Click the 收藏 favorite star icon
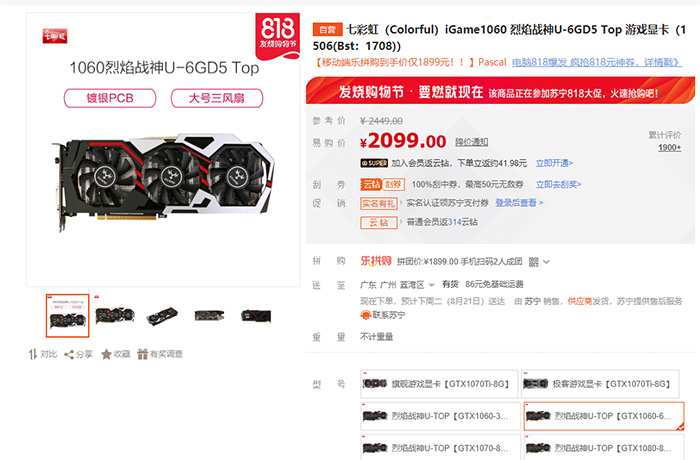Image resolution: width=700 pixels, height=460 pixels. click(106, 354)
